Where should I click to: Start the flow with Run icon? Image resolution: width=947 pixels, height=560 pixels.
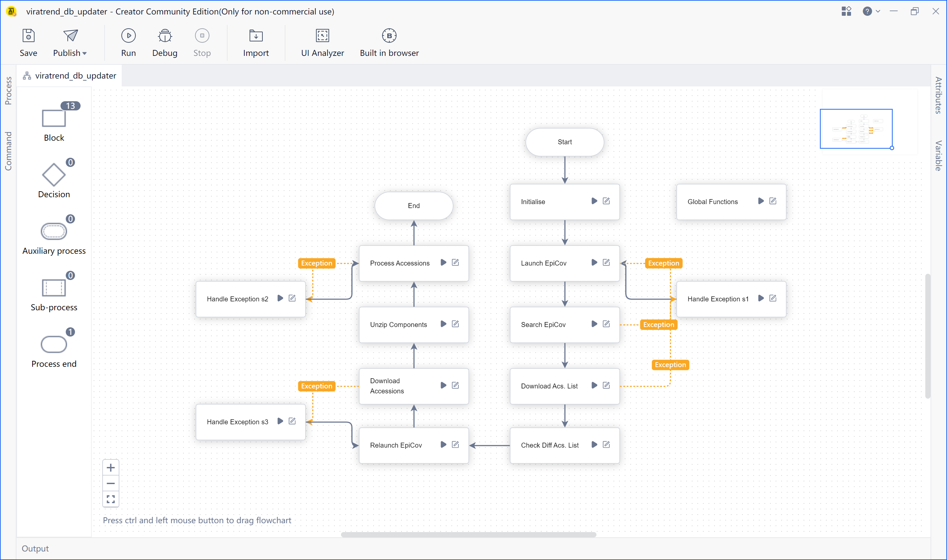128,36
